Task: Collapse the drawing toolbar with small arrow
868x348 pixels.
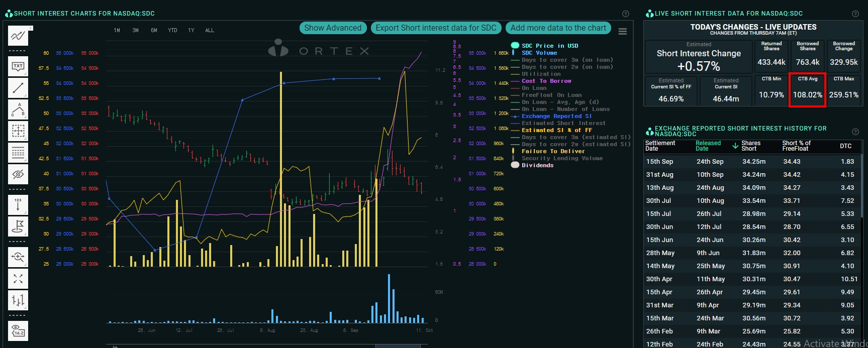Action: (31, 28)
